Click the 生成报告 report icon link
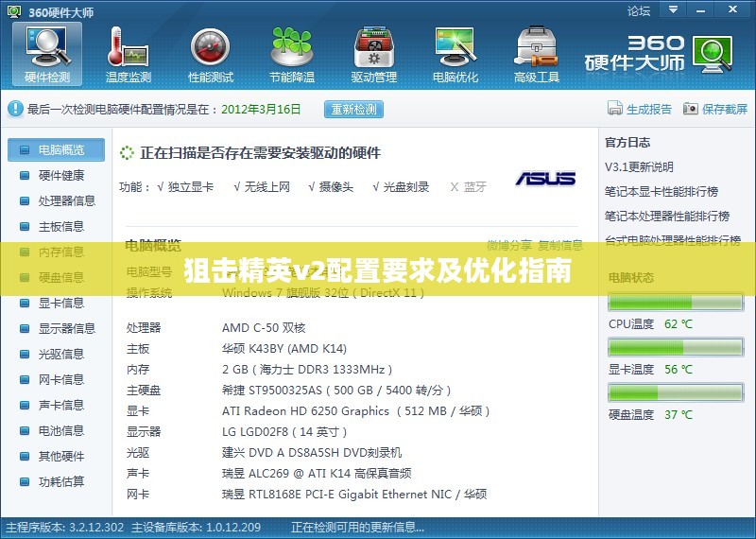 point(640,109)
